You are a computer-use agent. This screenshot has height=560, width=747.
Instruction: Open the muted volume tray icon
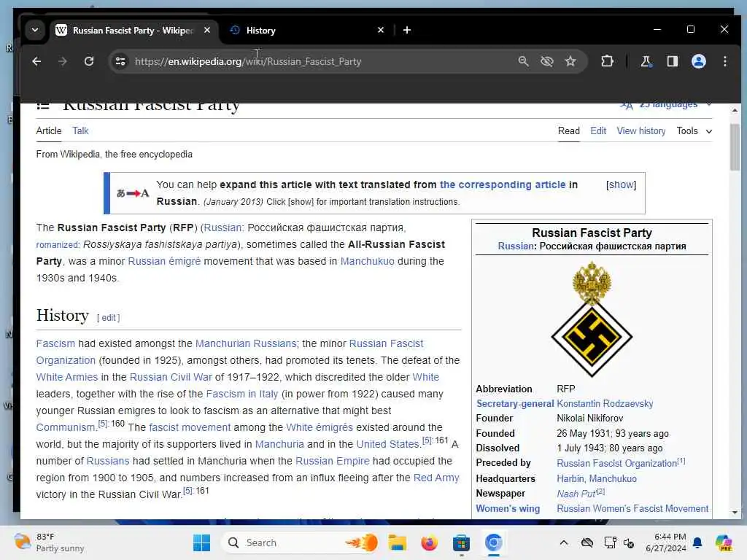pyautogui.click(x=629, y=542)
